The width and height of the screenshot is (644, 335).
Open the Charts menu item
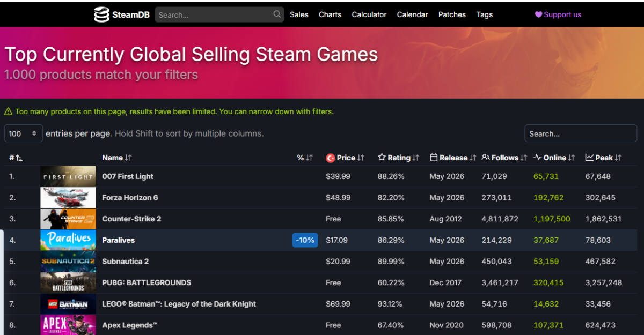[x=330, y=14]
